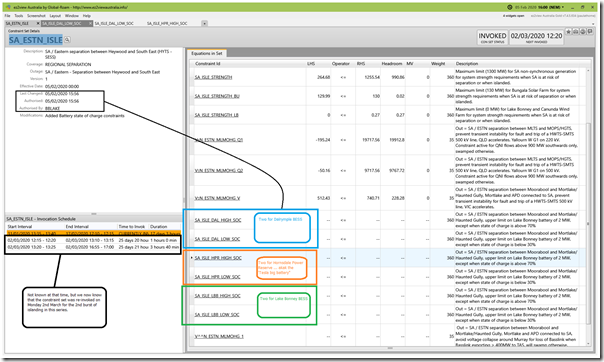The height and width of the screenshot is (362, 604).
Task: Click the 02/03/2020 12:20 next invoked box
Action: click(536, 37)
